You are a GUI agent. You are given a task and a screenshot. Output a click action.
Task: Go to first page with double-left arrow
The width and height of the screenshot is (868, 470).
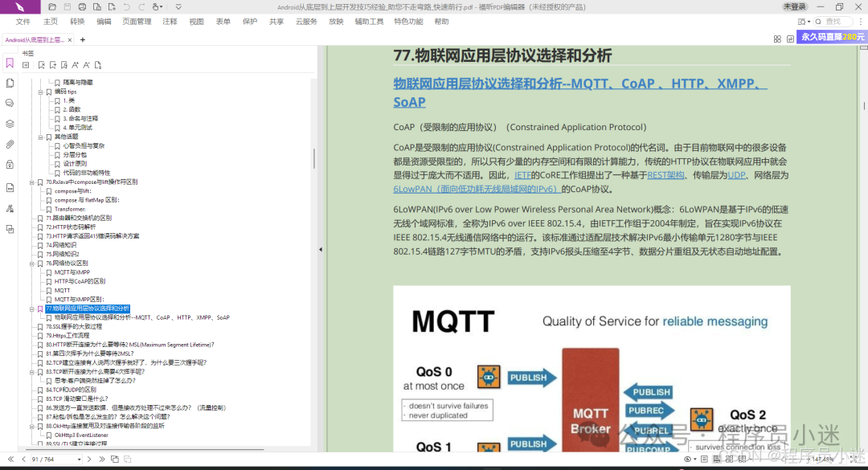pos(10,459)
